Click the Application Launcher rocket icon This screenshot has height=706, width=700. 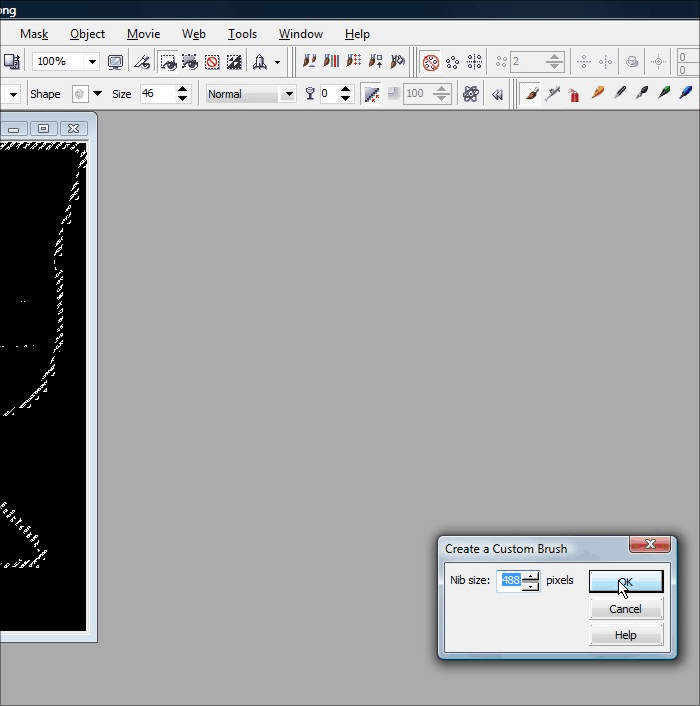click(259, 62)
